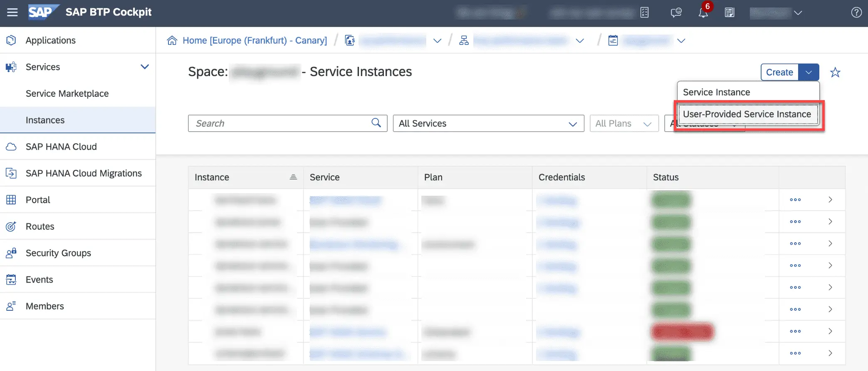Collapse the Services navigation section
Screen dimensions: 868x371
click(144, 67)
